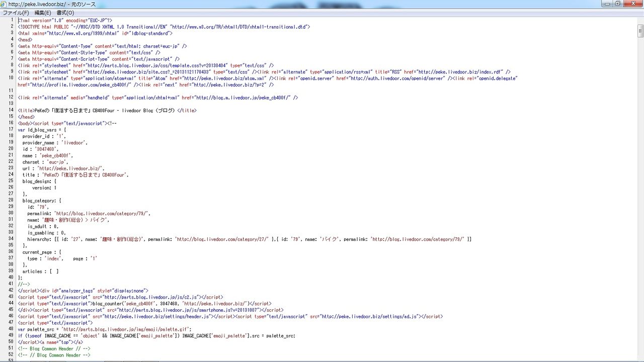Open the 書式(O) menu
Screen dimensions: 644x362
65,13
